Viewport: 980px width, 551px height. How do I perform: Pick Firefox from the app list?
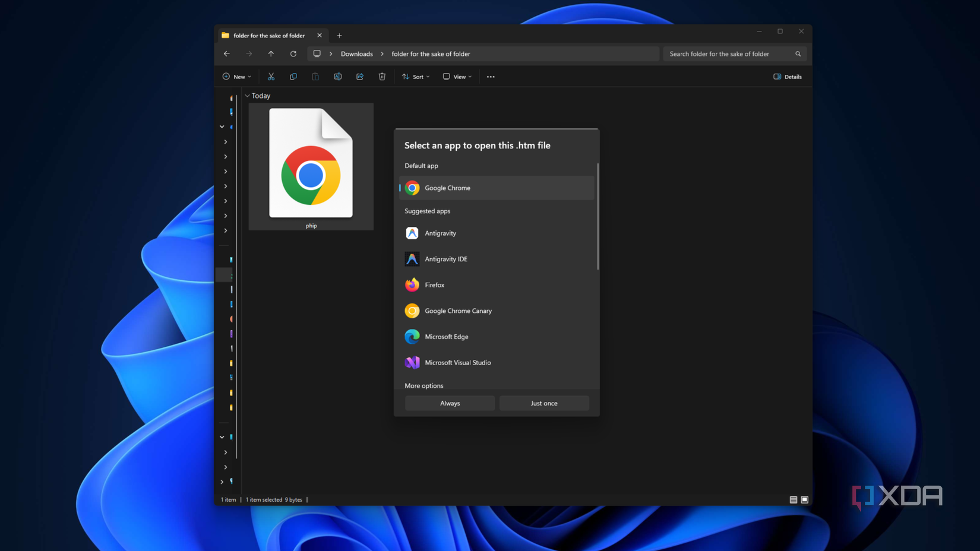[x=497, y=285]
